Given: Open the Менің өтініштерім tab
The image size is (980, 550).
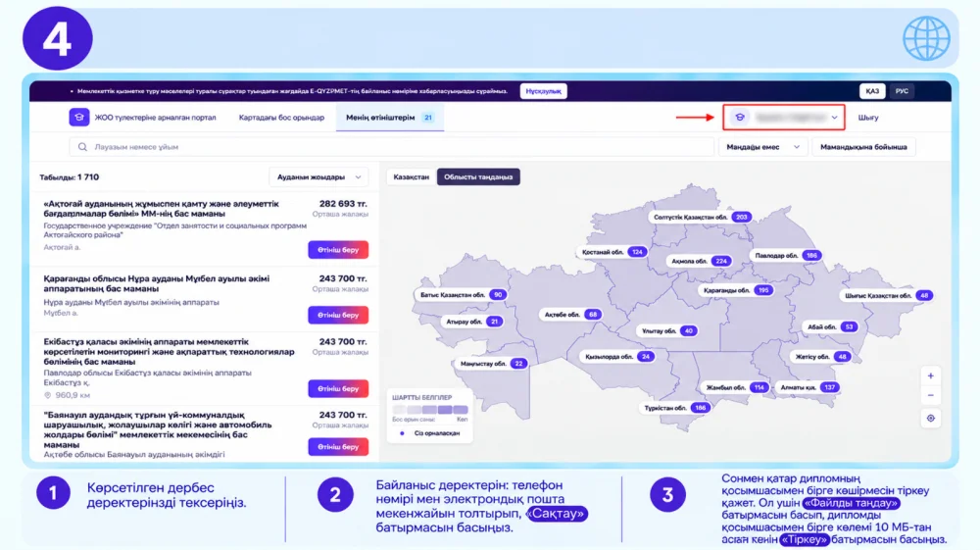Looking at the screenshot, I should click(x=389, y=118).
